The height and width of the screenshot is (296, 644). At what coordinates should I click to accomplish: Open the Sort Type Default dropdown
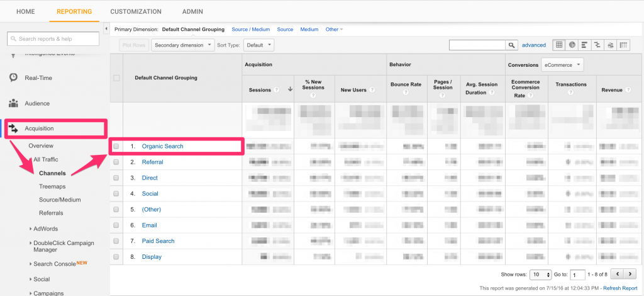[x=258, y=45]
